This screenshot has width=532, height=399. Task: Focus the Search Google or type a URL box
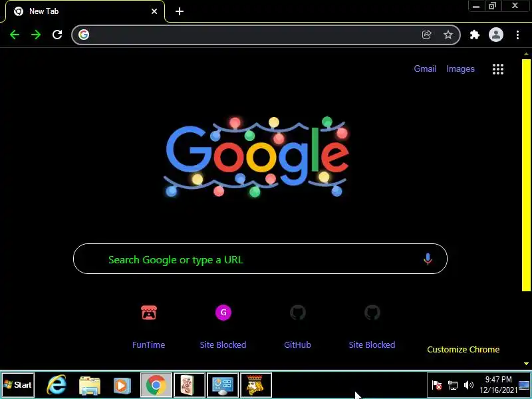point(260,259)
